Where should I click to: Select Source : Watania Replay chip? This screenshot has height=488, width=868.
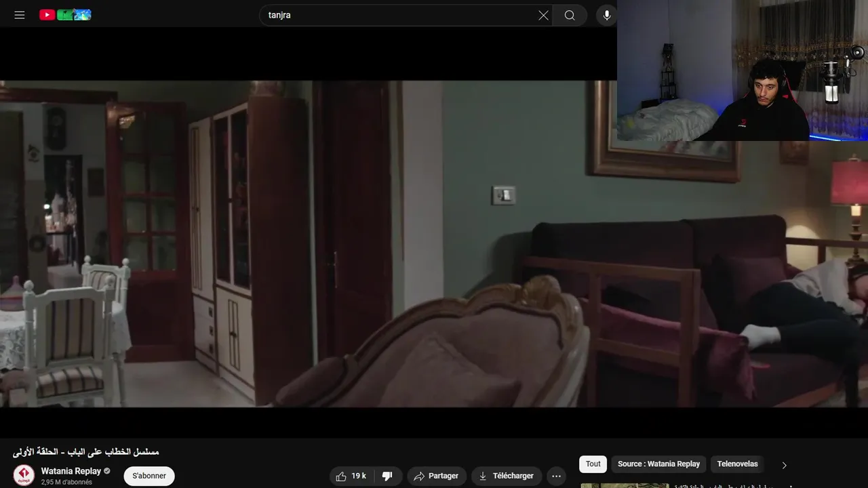[x=658, y=464]
